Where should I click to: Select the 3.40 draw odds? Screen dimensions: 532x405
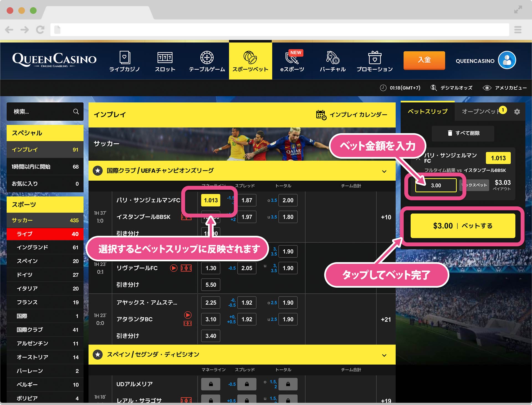pyautogui.click(x=211, y=336)
